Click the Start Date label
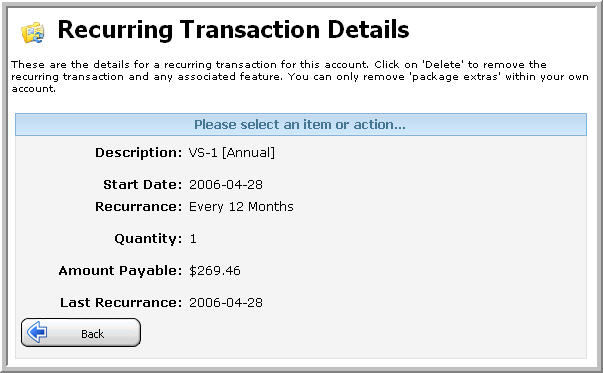603x373 pixels. click(143, 185)
